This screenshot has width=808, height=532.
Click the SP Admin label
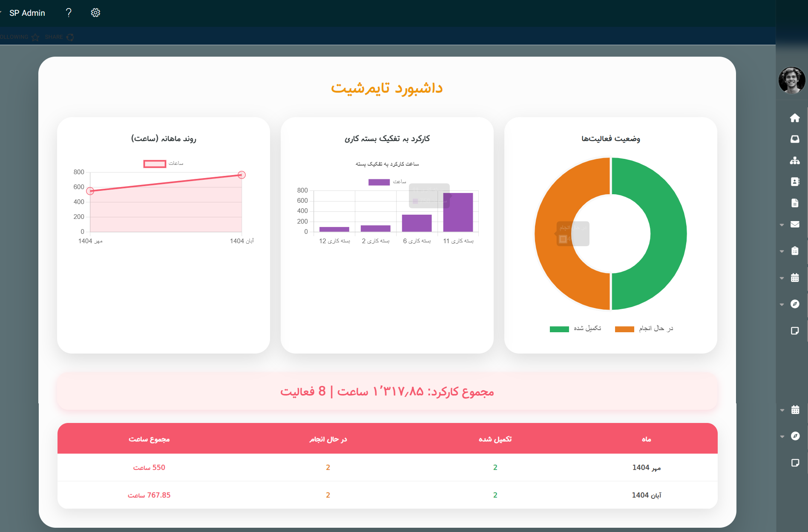coord(26,13)
